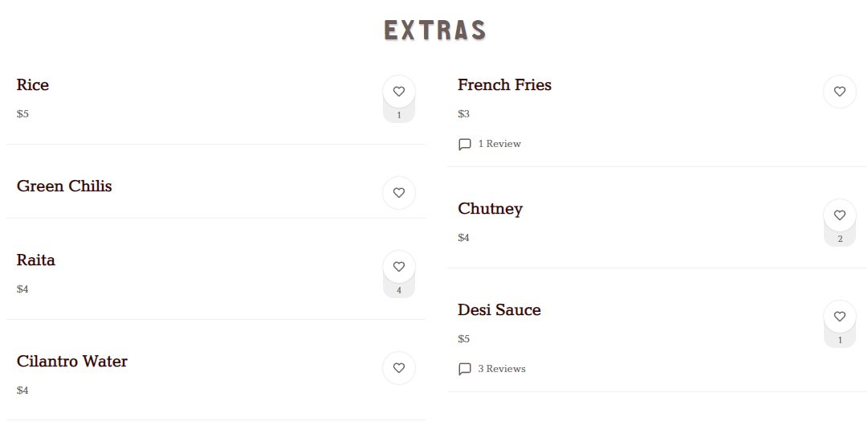Open the Cilantro Water item
Viewport: 868px width, 442px height.
click(x=72, y=362)
